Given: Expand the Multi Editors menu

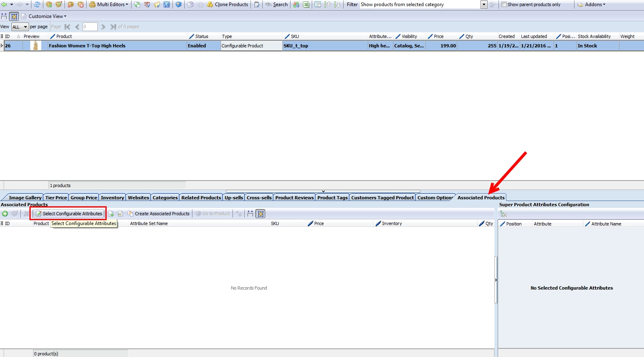Looking at the screenshot, I should point(109,4).
